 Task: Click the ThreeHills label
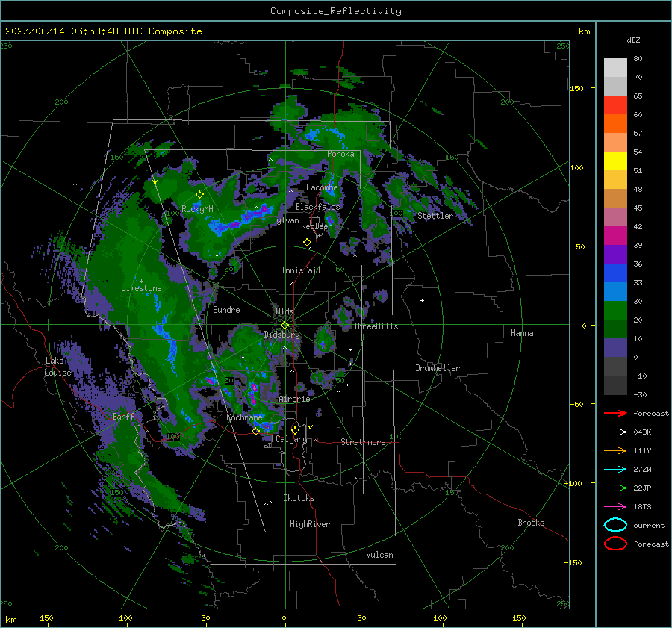pyautogui.click(x=376, y=326)
